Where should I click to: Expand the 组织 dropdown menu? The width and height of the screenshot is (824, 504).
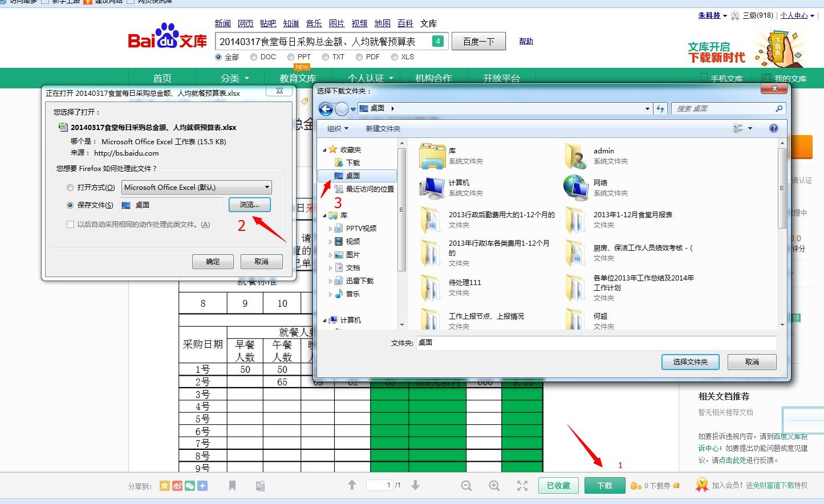338,129
